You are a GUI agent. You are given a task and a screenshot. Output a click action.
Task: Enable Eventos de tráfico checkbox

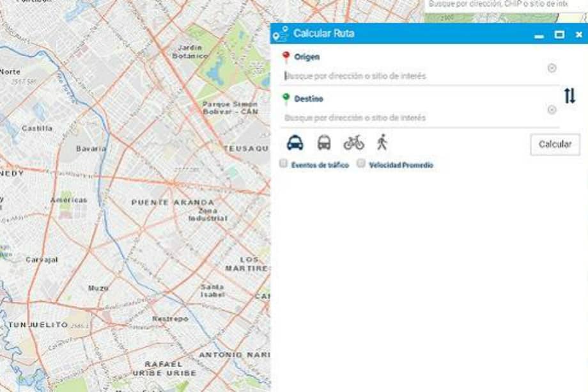(284, 164)
